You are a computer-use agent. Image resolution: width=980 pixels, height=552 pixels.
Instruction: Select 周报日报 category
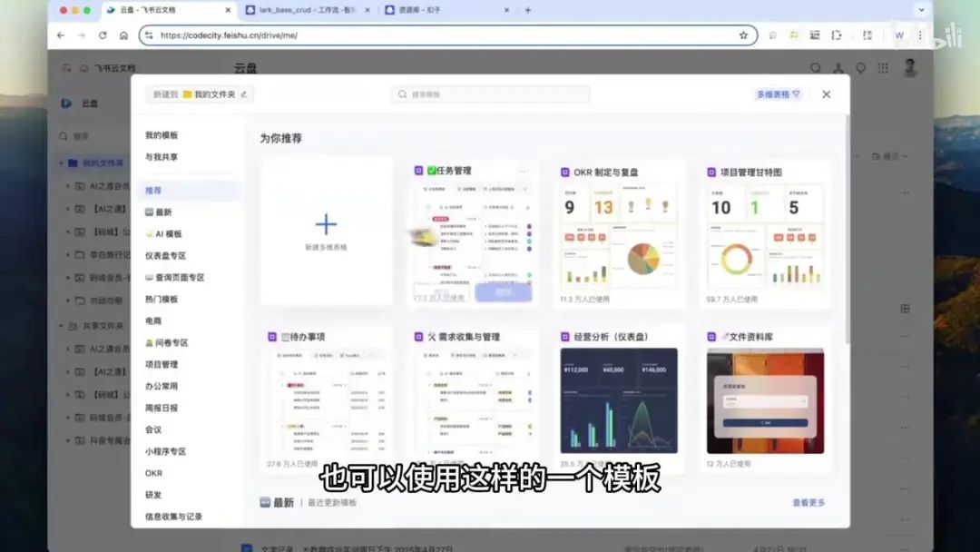coord(162,409)
